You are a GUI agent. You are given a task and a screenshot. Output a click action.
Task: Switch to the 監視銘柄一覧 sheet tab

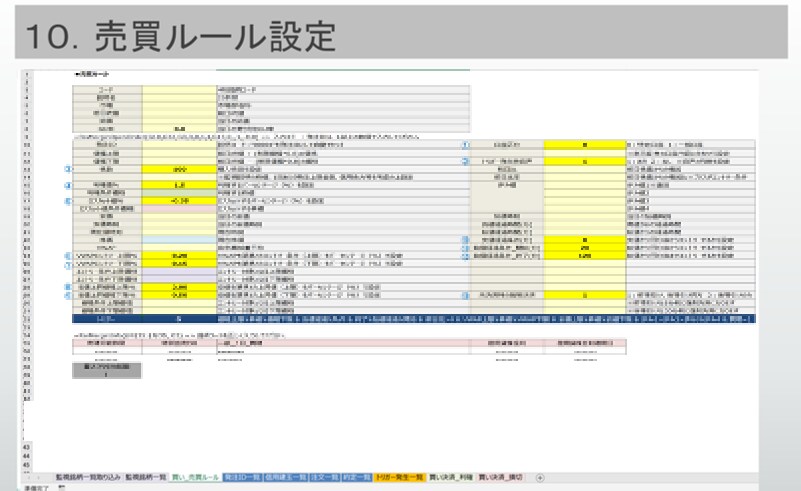[146, 477]
